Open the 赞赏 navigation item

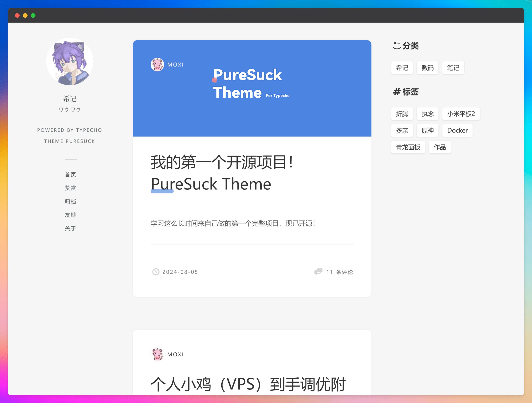[70, 188]
